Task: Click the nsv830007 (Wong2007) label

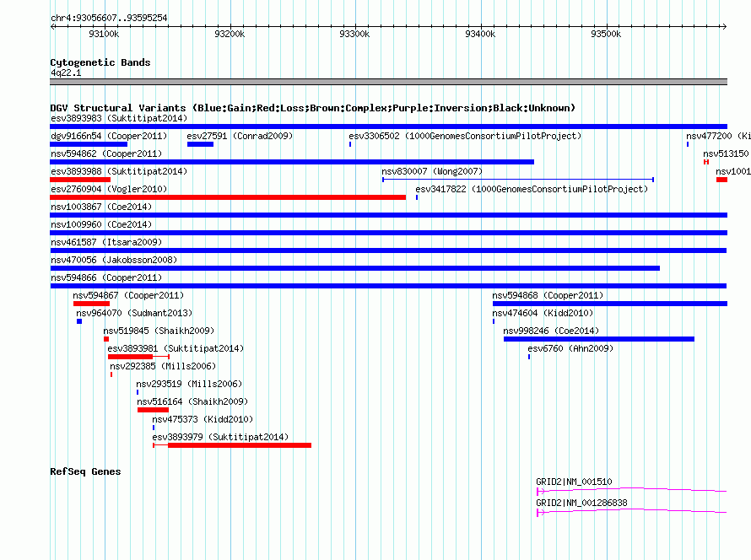Action: point(432,171)
